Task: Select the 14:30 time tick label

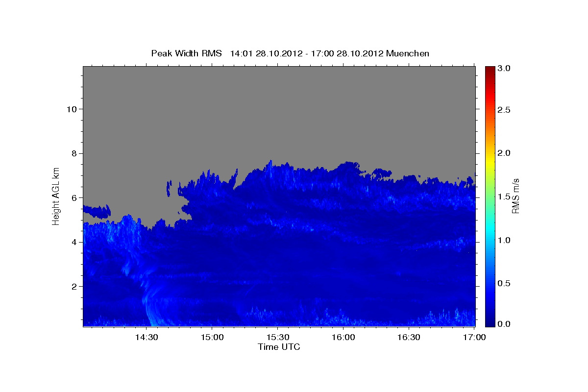Action: [x=146, y=337]
